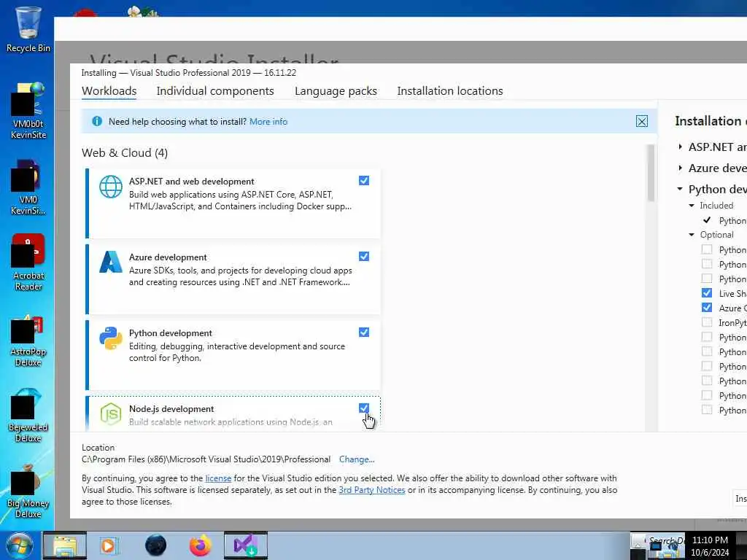Open File Explorer from the taskbar
Screen dimensions: 747x560
pos(65,545)
